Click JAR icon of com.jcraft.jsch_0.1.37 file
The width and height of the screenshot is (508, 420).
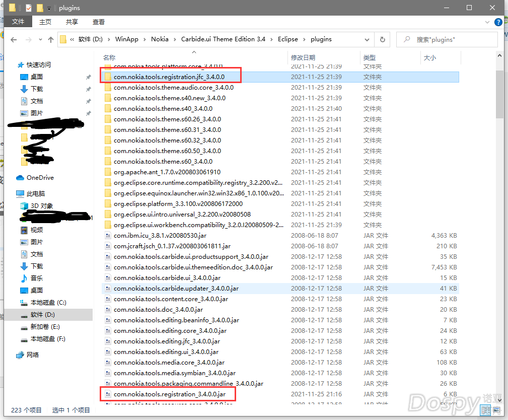coord(108,246)
